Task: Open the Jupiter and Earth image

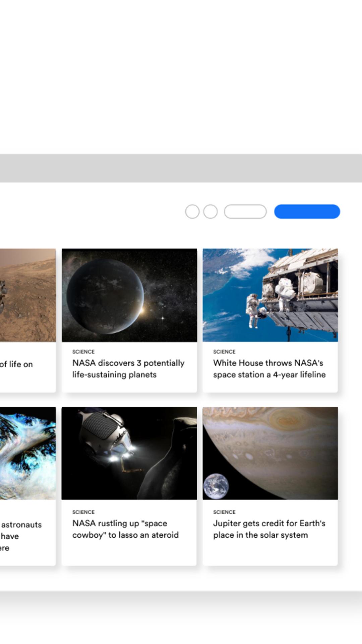Action: click(270, 453)
